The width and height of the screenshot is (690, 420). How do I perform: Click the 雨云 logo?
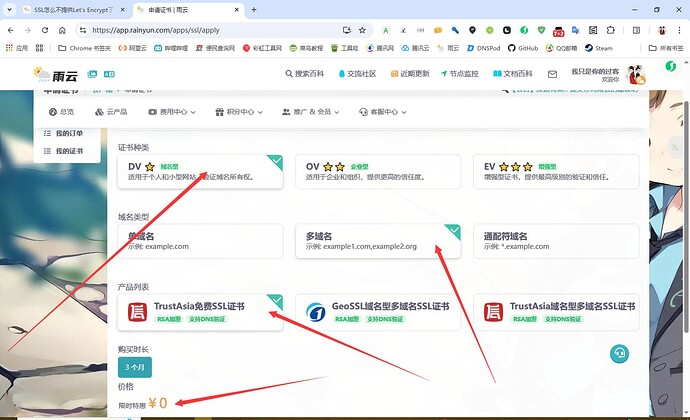tap(55, 74)
